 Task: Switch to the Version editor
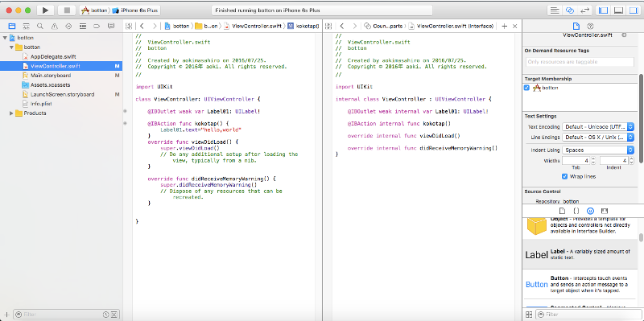[585, 10]
